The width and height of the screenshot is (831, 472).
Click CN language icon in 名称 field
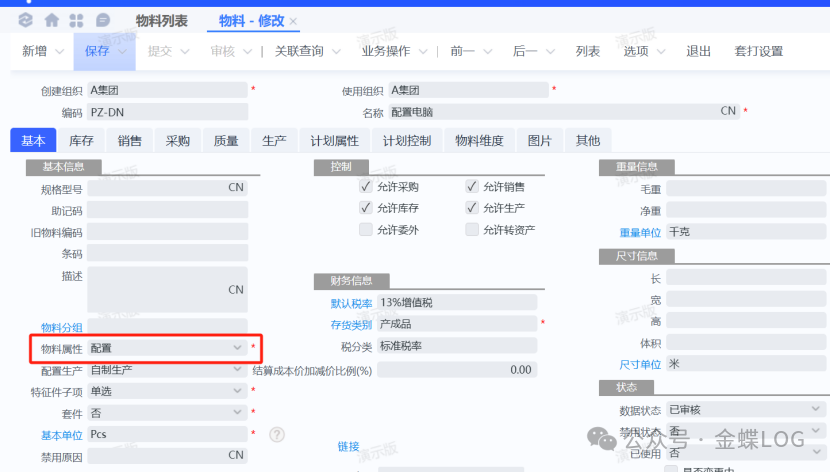coord(728,112)
